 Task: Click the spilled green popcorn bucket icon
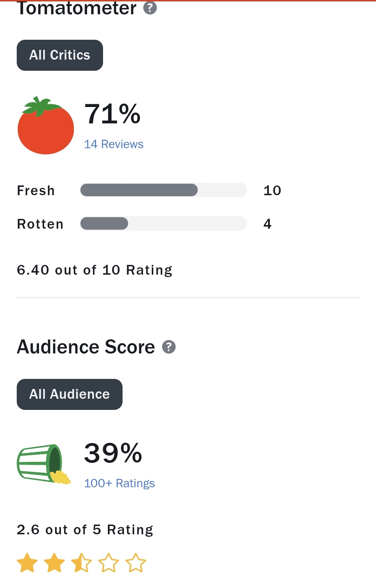43,464
